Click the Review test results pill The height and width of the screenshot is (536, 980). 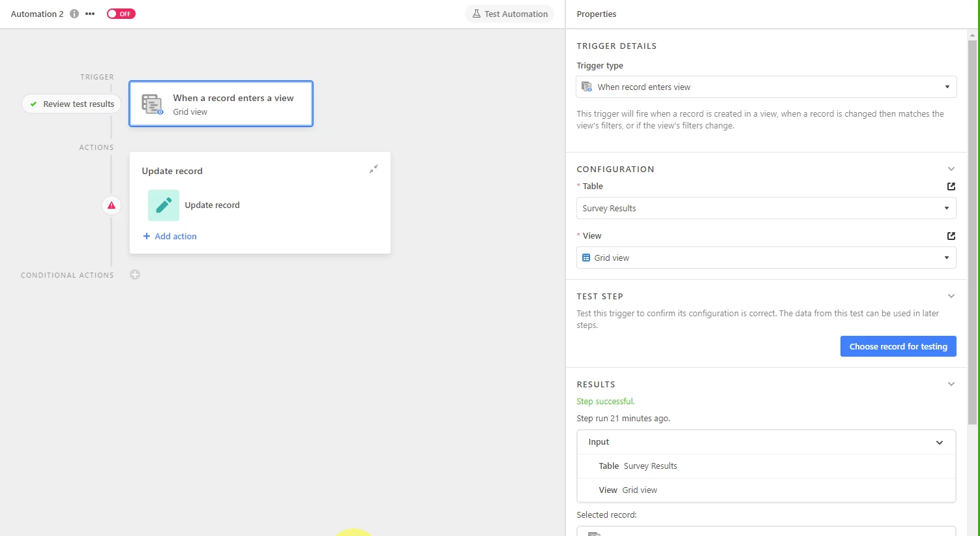(x=72, y=104)
